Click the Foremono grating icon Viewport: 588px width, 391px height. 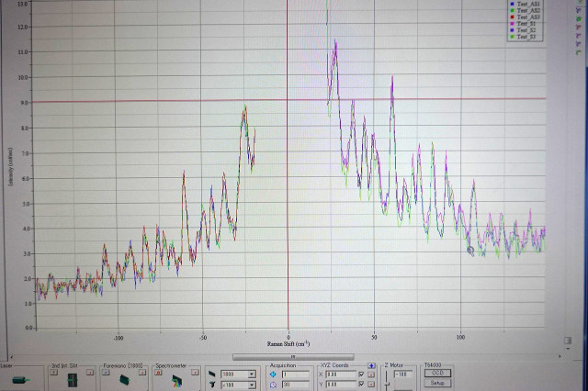click(x=125, y=379)
